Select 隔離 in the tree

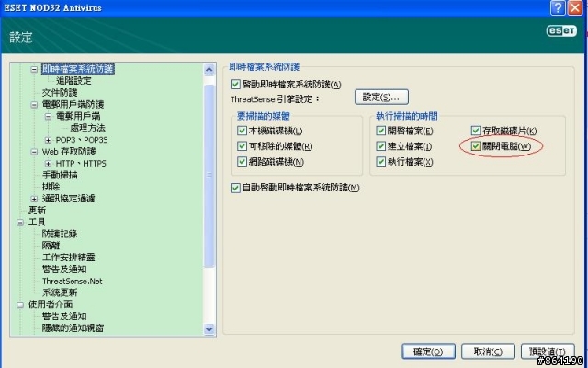[51, 246]
